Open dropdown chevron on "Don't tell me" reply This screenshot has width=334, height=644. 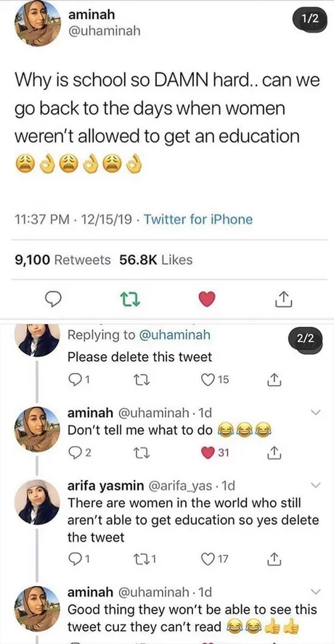tap(315, 413)
